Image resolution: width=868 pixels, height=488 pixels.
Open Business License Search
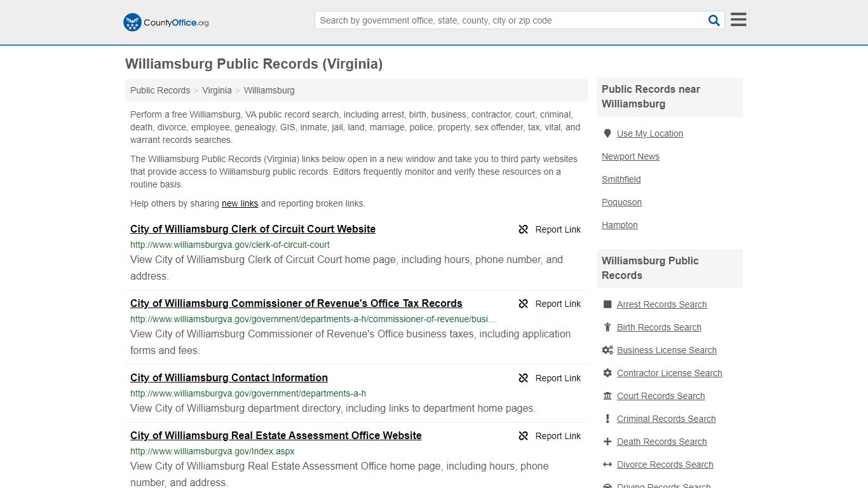[667, 350]
